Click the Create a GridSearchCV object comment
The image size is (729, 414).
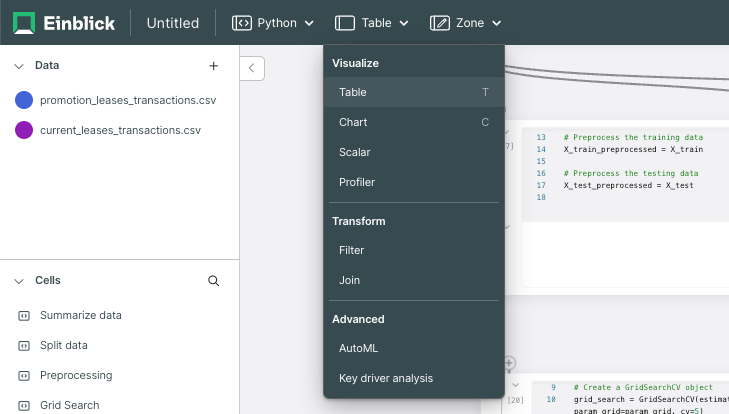point(643,387)
